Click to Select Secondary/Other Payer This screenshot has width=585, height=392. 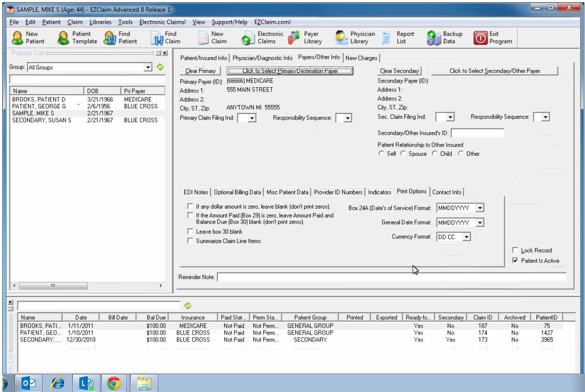tap(495, 70)
